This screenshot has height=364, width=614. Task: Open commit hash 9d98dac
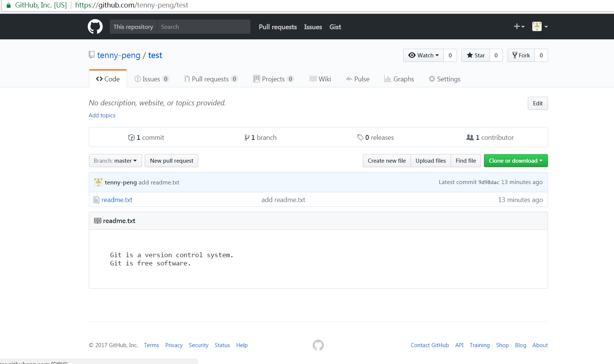[x=489, y=182]
